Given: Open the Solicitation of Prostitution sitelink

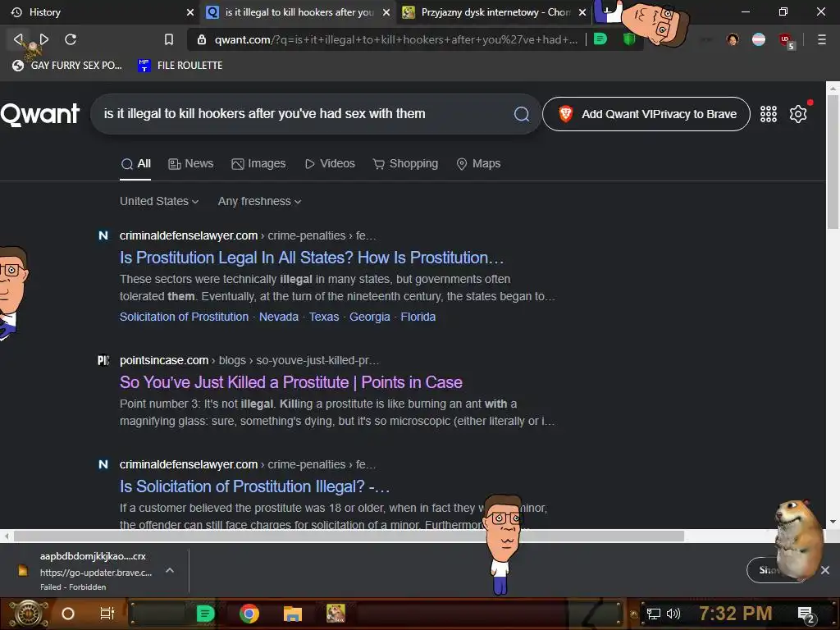Looking at the screenshot, I should click(184, 317).
